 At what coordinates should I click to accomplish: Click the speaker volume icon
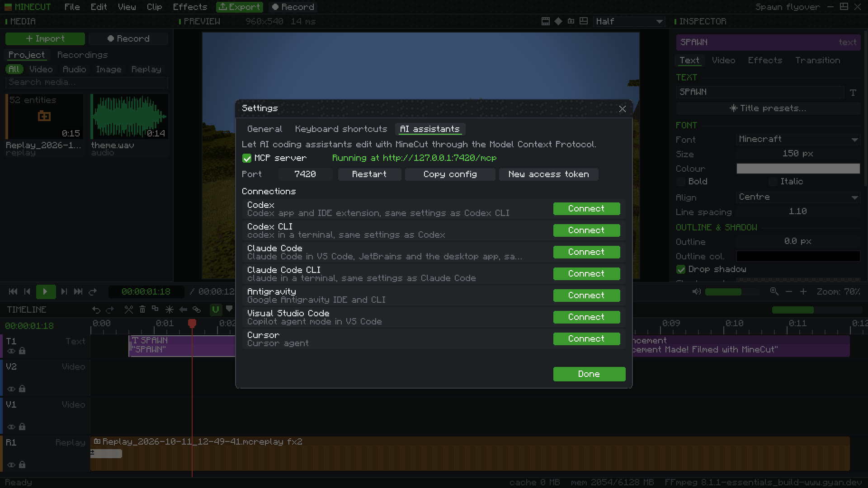[x=697, y=292]
